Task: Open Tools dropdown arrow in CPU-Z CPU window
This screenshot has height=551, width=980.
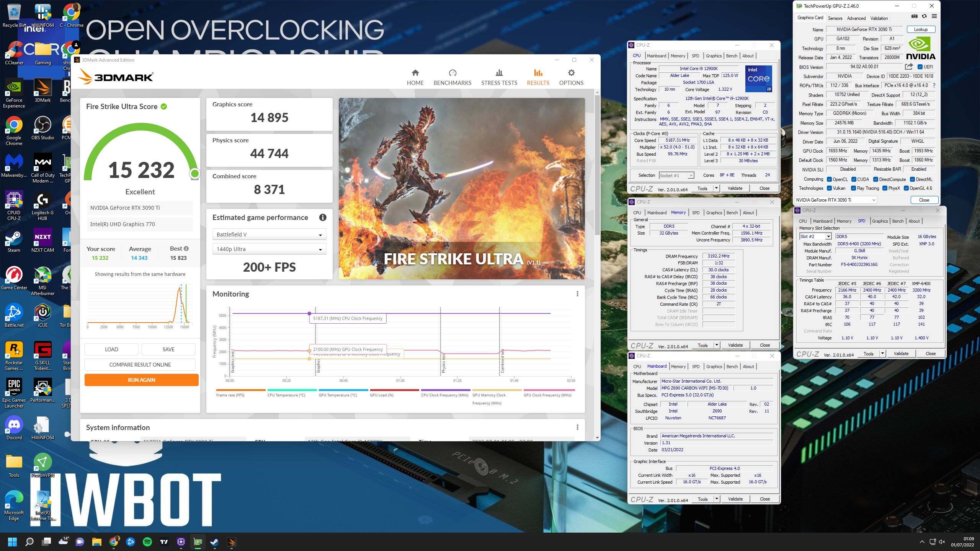Action: 716,188
